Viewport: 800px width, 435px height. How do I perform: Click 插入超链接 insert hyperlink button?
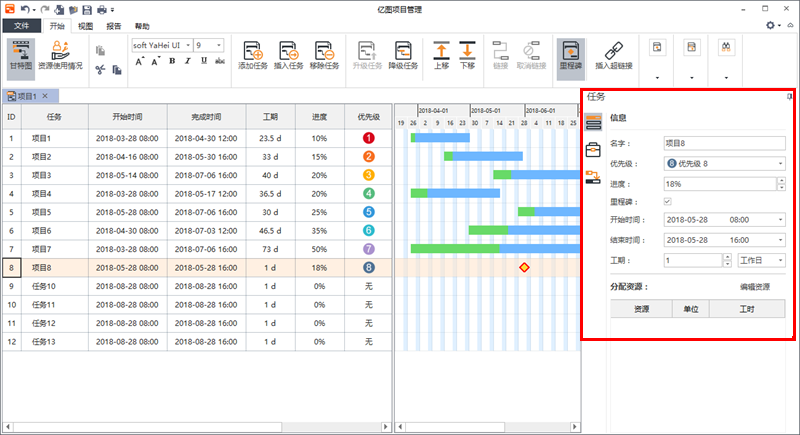(614, 56)
